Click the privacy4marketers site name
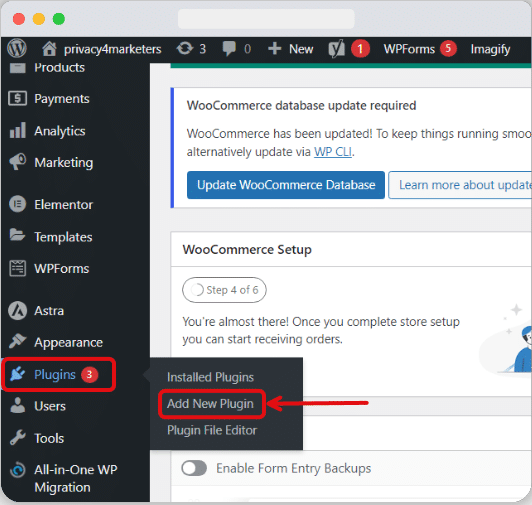This screenshot has height=505, width=532. coord(113,49)
